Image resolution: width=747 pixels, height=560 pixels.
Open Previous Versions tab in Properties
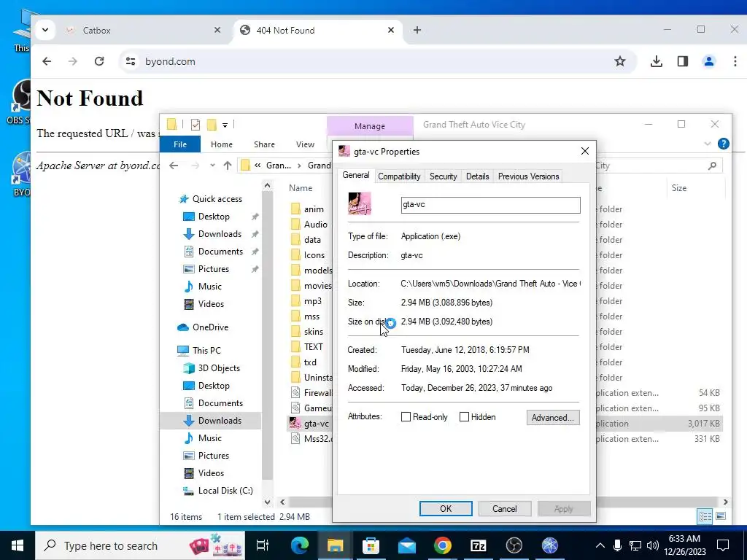[528, 176]
